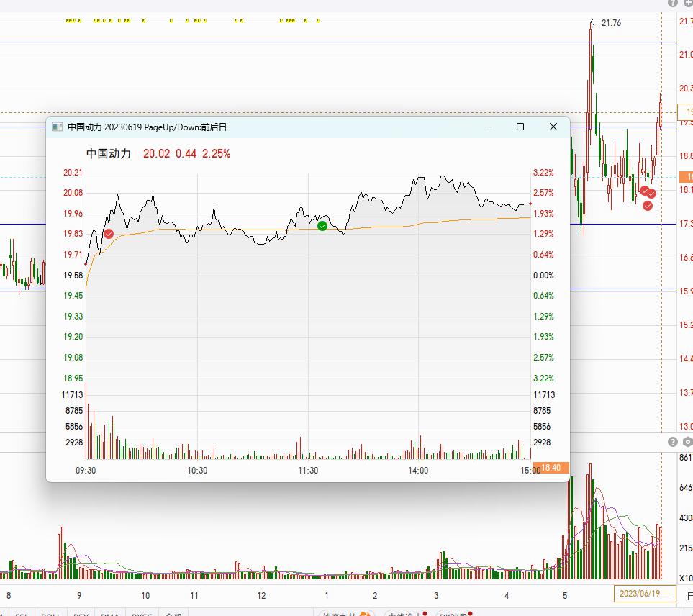Switch to the BOLL indicator tab
Image resolution: width=693 pixels, height=616 pixels.
50,613
